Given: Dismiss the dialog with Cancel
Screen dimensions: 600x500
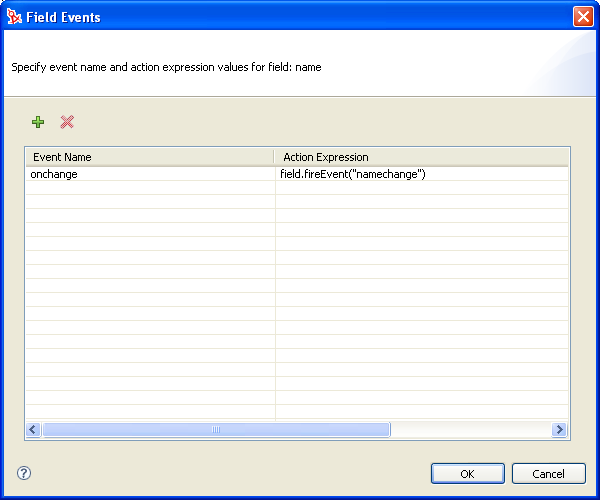Looking at the screenshot, I should coord(548,473).
